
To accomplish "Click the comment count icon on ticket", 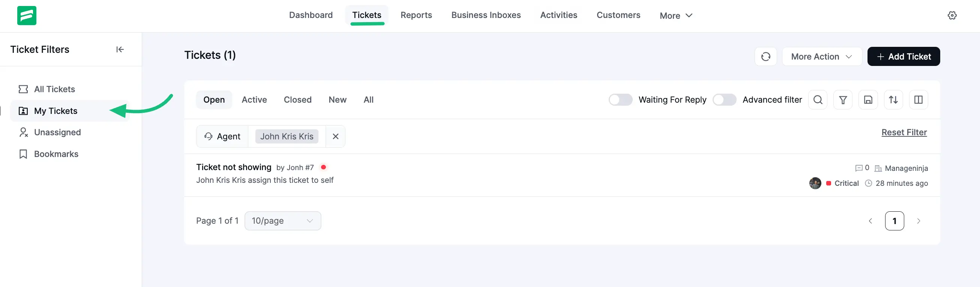I will [858, 168].
